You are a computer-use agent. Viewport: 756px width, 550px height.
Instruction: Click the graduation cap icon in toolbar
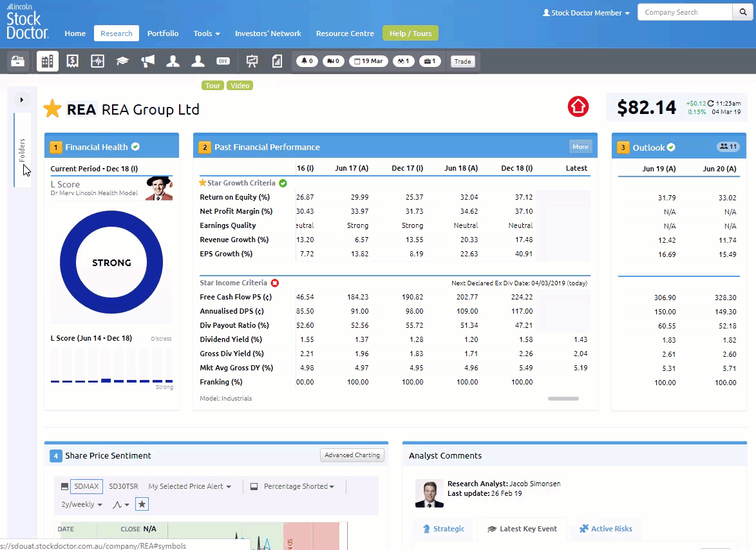(x=122, y=61)
